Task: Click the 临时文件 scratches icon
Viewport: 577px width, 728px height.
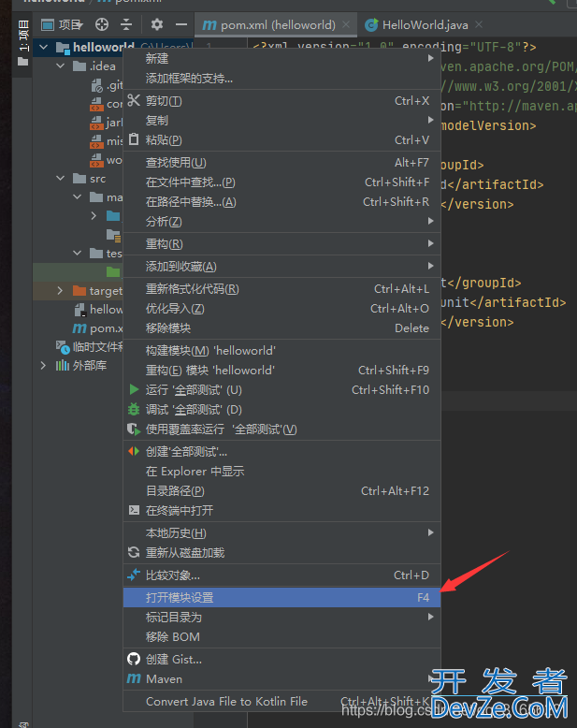Action: click(63, 347)
